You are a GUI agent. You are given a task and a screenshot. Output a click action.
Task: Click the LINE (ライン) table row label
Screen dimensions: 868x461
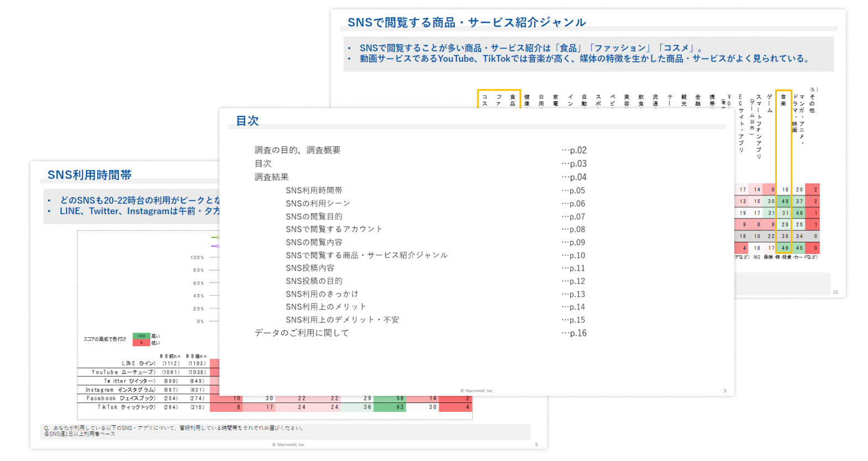click(x=139, y=363)
